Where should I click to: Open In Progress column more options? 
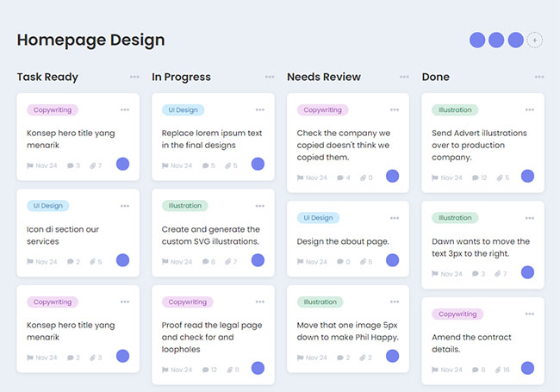(270, 78)
